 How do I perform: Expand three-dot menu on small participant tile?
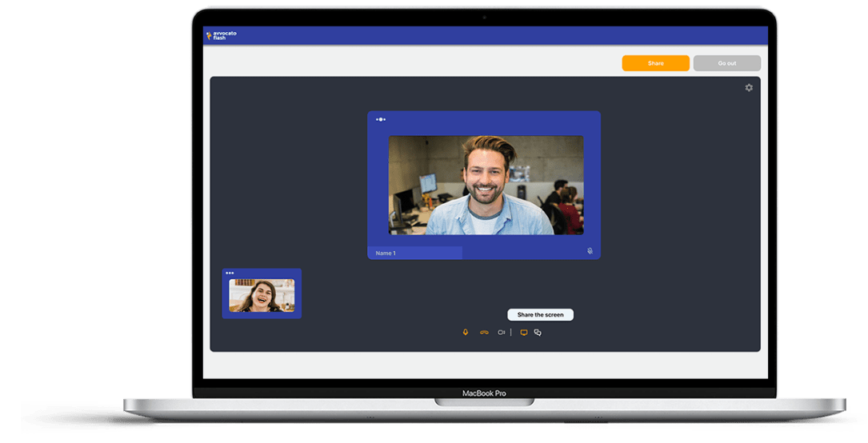[230, 273]
